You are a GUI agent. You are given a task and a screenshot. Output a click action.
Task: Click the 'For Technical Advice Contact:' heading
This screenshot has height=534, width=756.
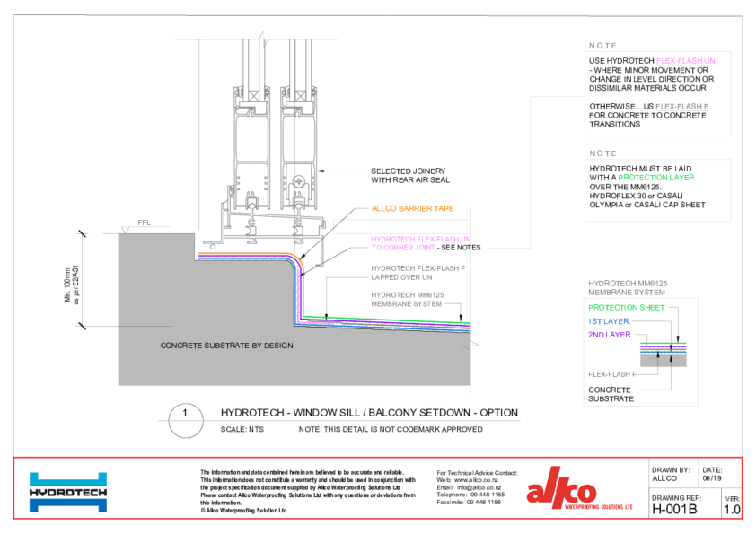477,473
